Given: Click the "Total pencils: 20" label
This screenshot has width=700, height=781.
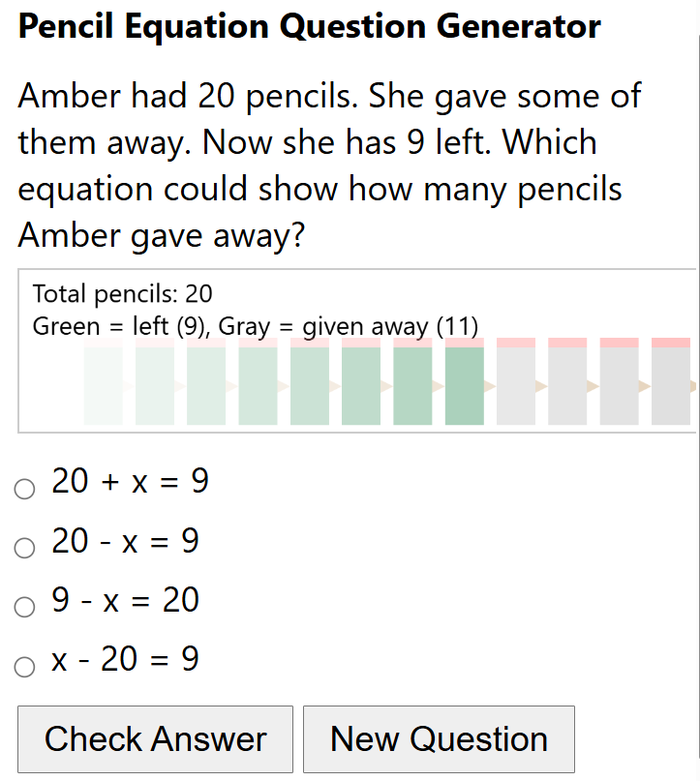Looking at the screenshot, I should (123, 294).
